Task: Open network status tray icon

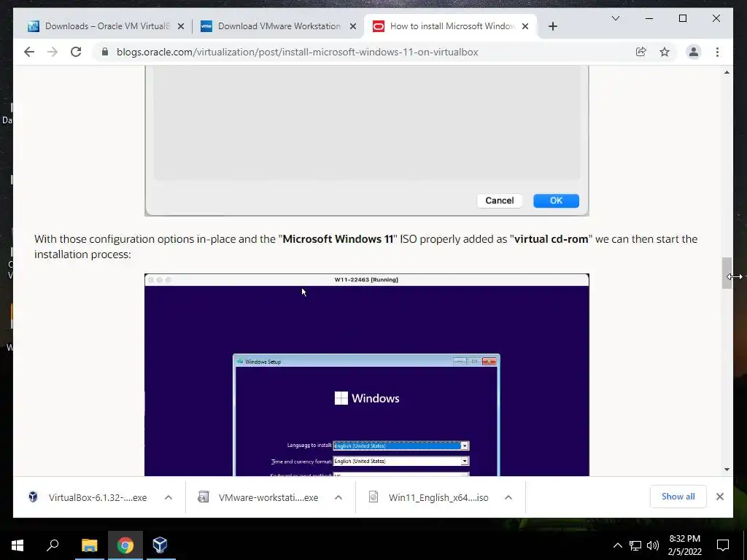Action: coord(635,545)
